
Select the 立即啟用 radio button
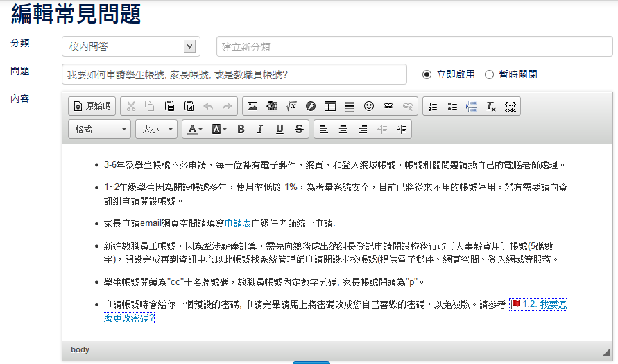[x=427, y=74]
